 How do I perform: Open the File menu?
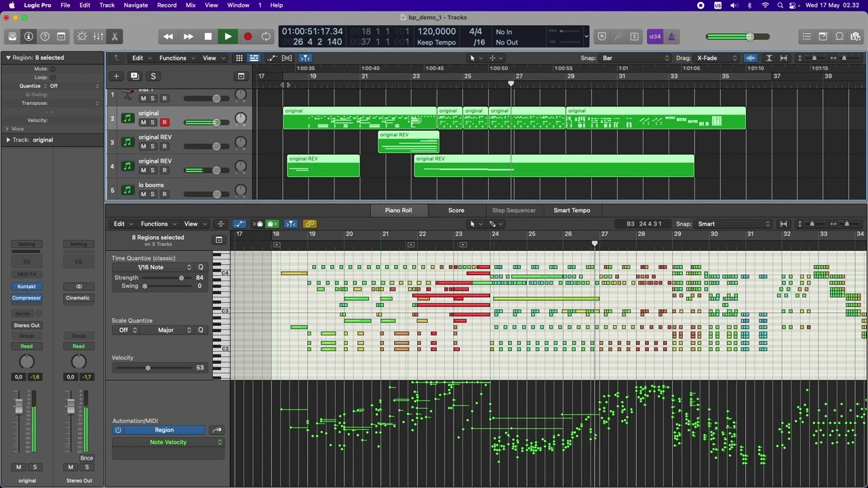(x=65, y=5)
